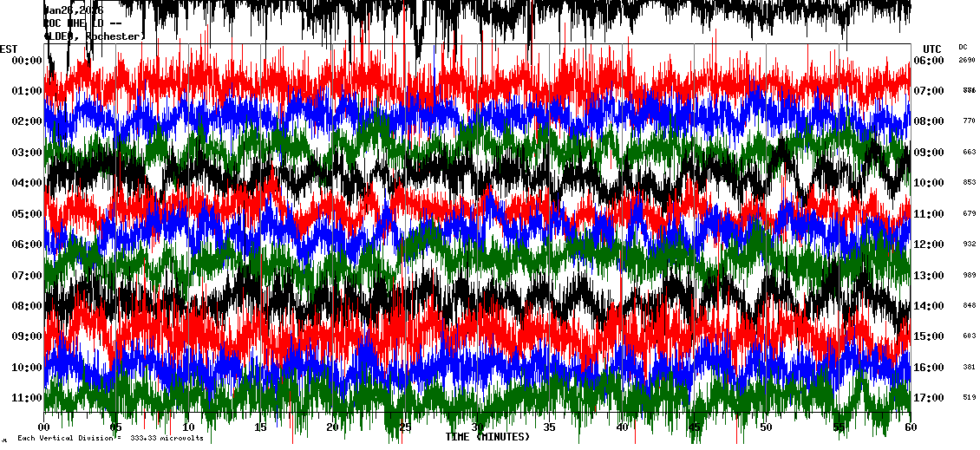Screen dimensions: 980x450
Task: Select the 35 minute axis label
Action: (x=549, y=427)
